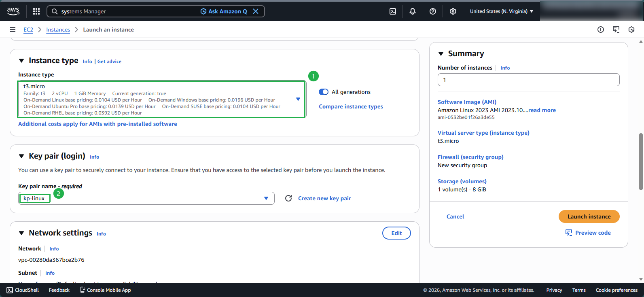Open Storage (volumes) summary link
The width and height of the screenshot is (644, 297).
click(462, 181)
